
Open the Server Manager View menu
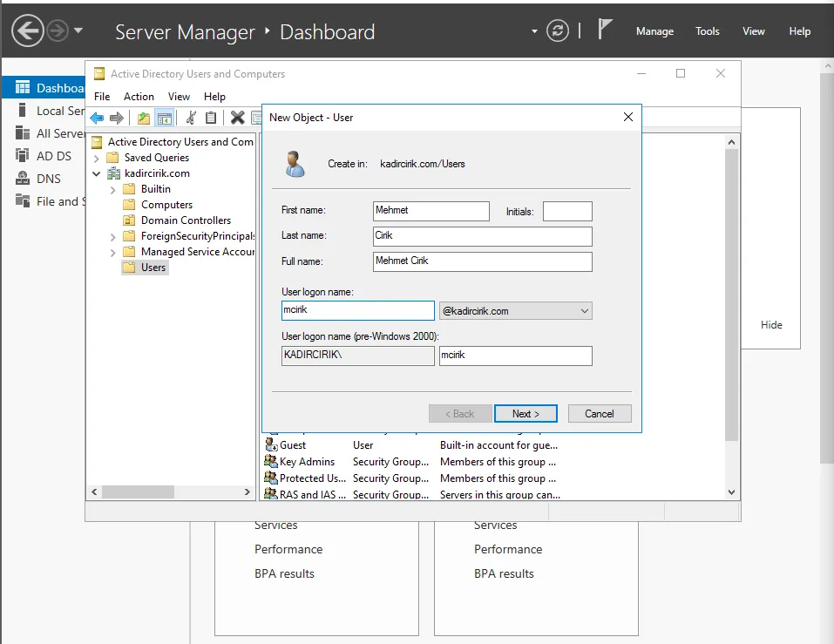pos(754,31)
